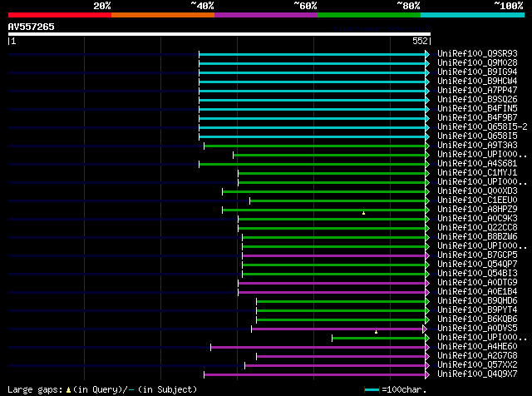
Task: Click the Large gaps legend text
Action: [102, 389]
